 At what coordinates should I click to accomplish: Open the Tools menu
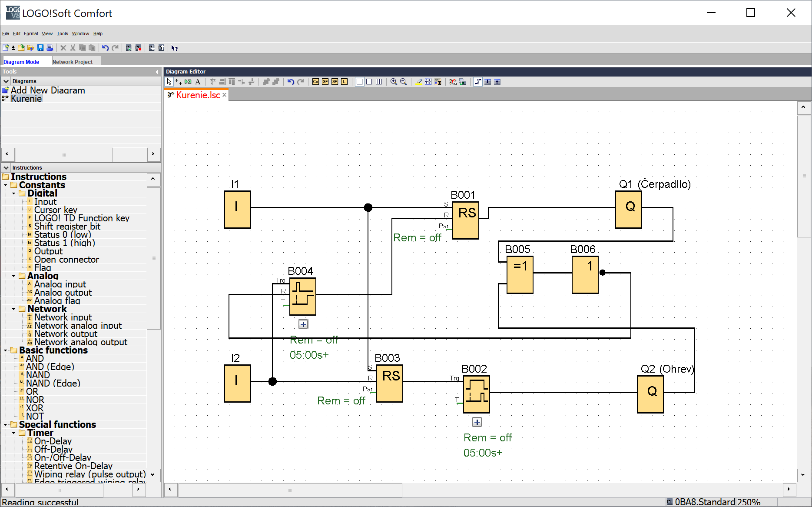click(x=62, y=33)
